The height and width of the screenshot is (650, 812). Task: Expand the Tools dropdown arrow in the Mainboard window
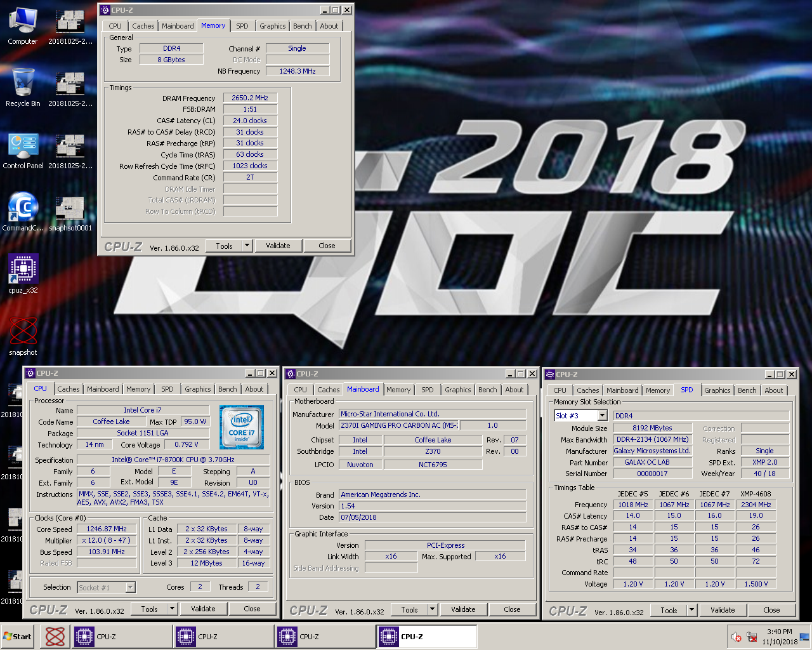point(432,609)
